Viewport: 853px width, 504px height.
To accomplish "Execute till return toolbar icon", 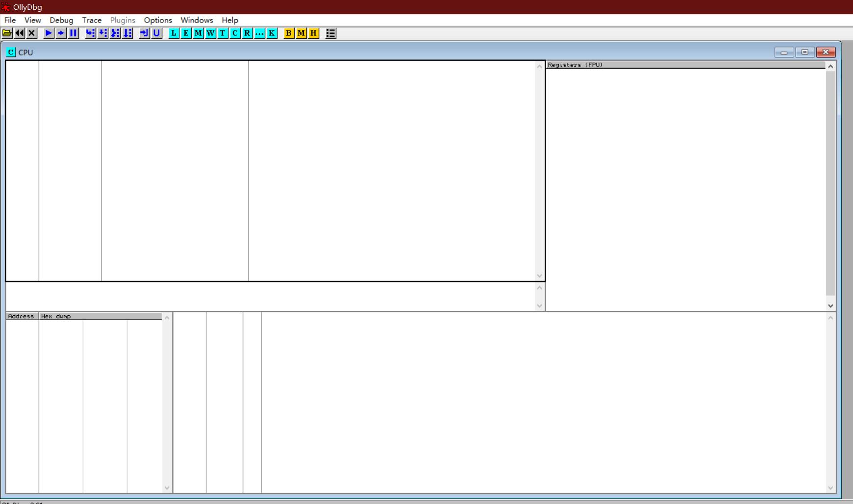I will tap(145, 33).
